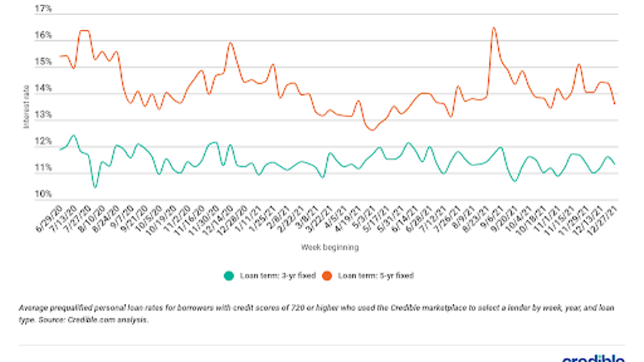Click the 6/29/20 date label
The image size is (644, 362).
point(49,219)
